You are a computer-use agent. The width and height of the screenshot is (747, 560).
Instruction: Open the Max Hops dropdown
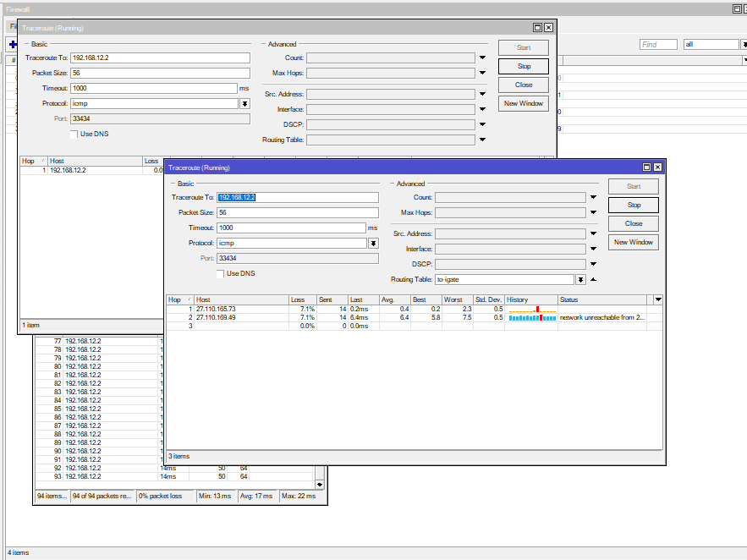pyautogui.click(x=593, y=212)
